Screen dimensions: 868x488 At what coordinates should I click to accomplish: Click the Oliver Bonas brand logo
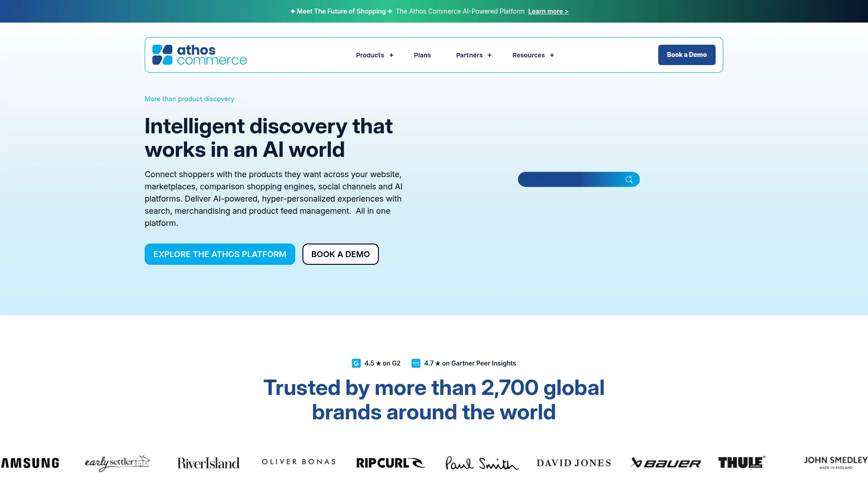click(298, 462)
